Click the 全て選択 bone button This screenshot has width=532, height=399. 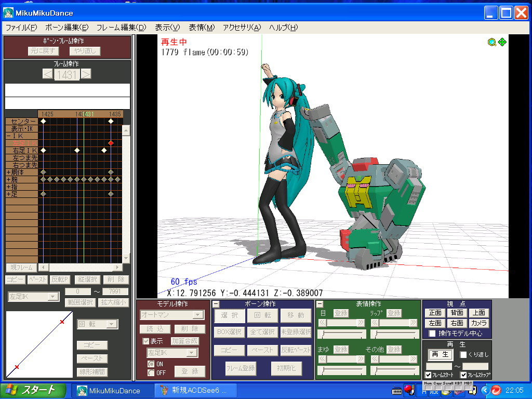[262, 332]
